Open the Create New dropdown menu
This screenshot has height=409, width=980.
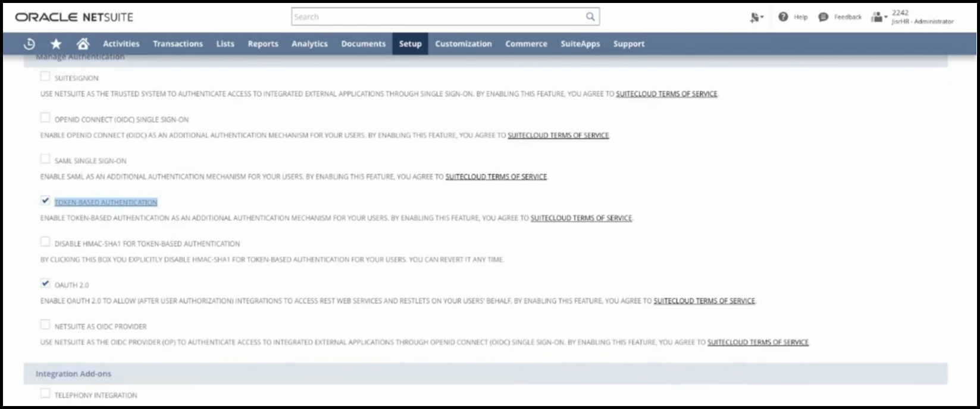756,17
